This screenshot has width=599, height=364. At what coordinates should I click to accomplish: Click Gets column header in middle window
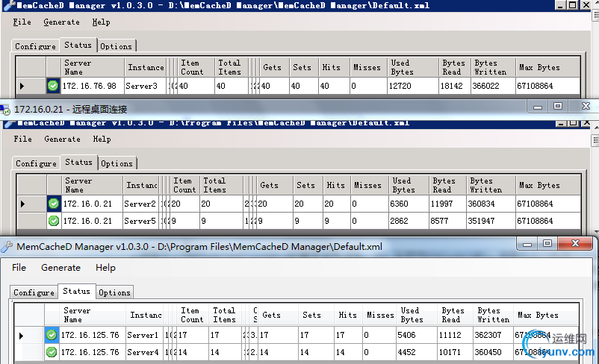pos(275,185)
